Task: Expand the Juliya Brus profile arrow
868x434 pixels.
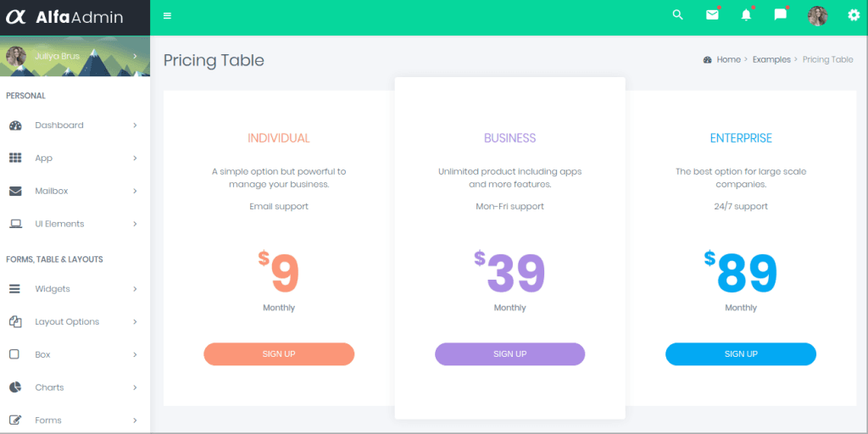Action: (x=135, y=56)
